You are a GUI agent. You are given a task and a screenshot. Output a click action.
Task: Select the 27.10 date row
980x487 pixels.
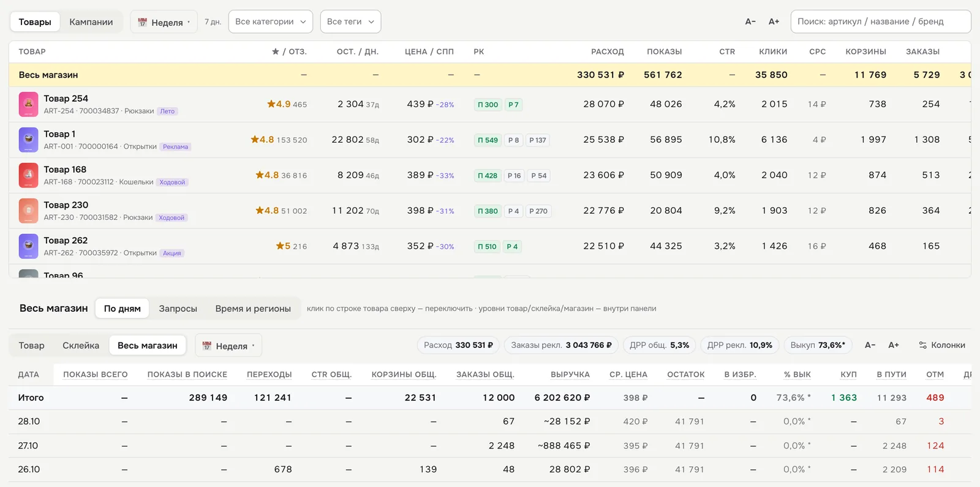pyautogui.click(x=490, y=446)
